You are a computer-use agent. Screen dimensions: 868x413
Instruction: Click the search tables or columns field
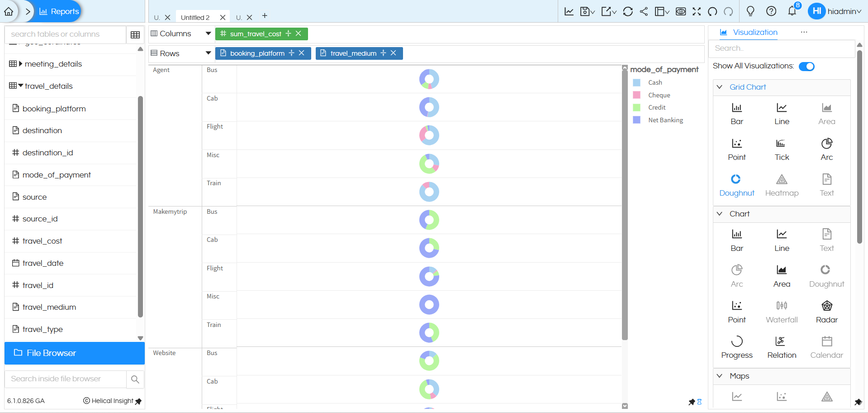[x=66, y=34]
